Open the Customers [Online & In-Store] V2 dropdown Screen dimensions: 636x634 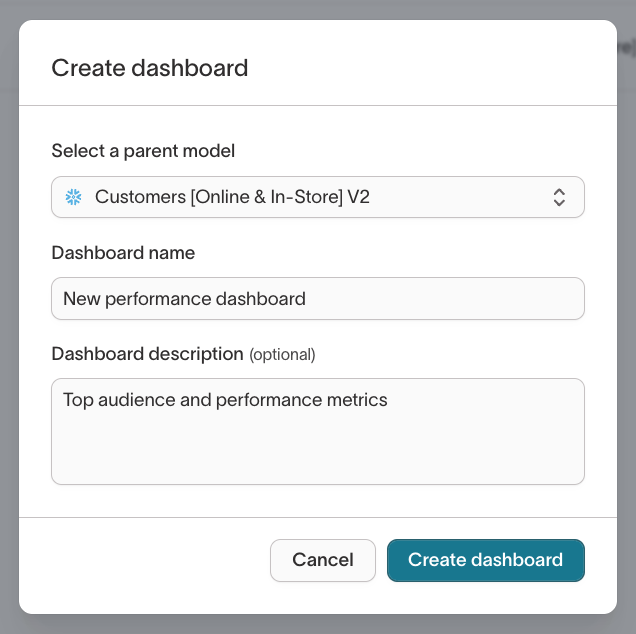click(x=317, y=197)
